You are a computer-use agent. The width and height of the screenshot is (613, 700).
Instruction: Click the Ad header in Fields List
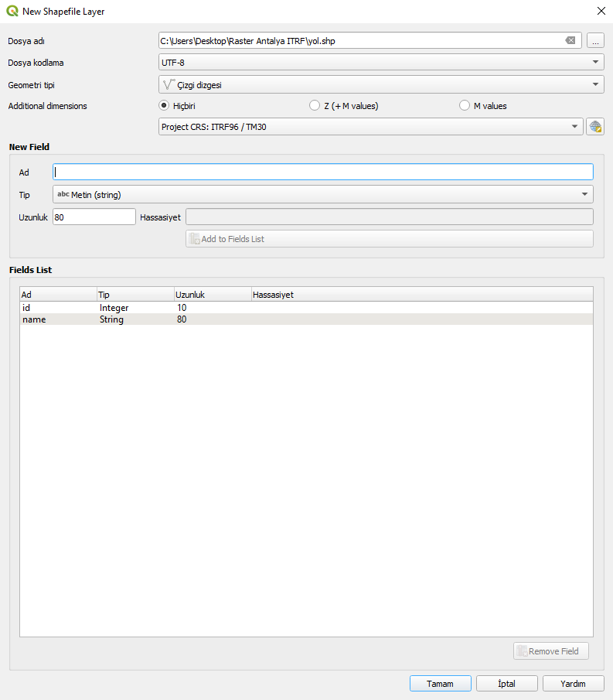[x=58, y=295]
